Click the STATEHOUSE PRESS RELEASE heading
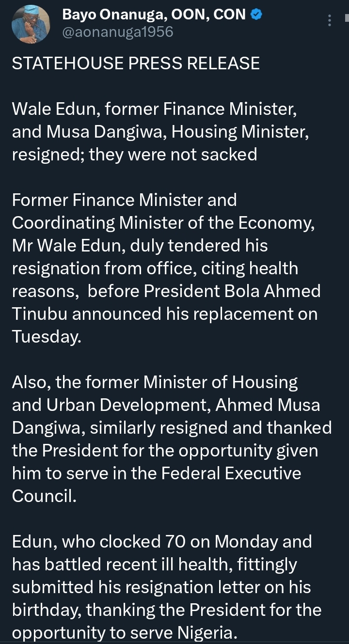The width and height of the screenshot is (349, 644). click(136, 63)
